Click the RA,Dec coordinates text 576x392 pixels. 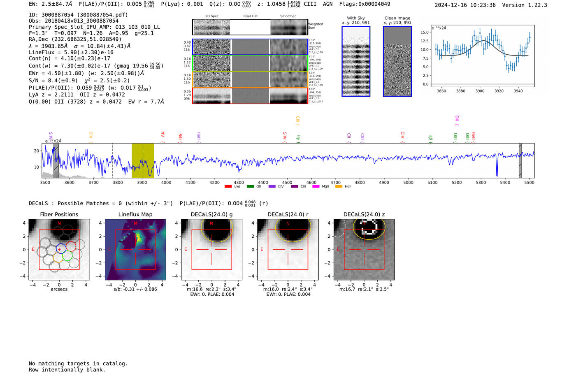coord(75,39)
